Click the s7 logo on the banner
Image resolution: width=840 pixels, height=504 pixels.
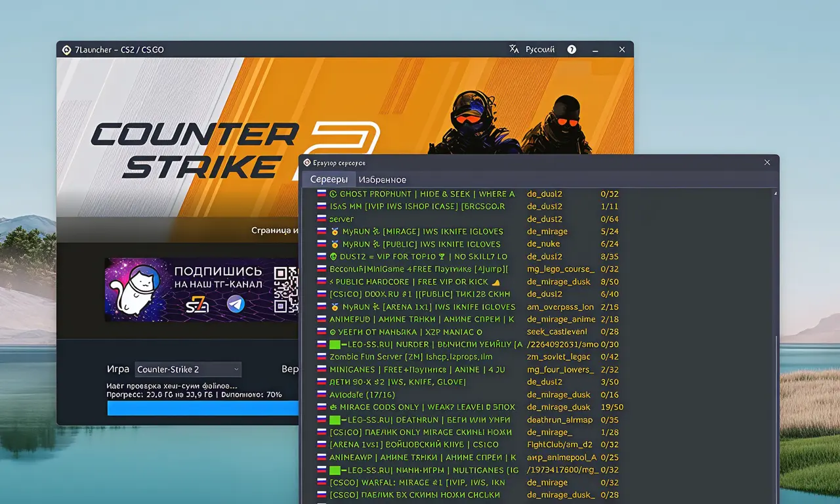point(198,304)
